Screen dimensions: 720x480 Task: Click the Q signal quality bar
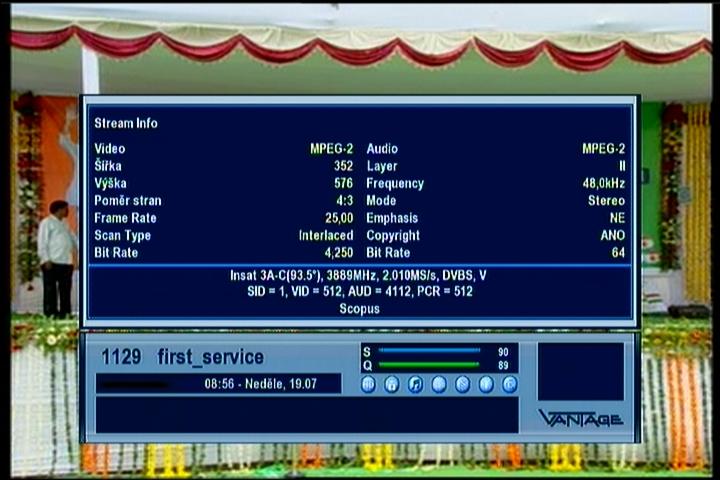coord(429,366)
